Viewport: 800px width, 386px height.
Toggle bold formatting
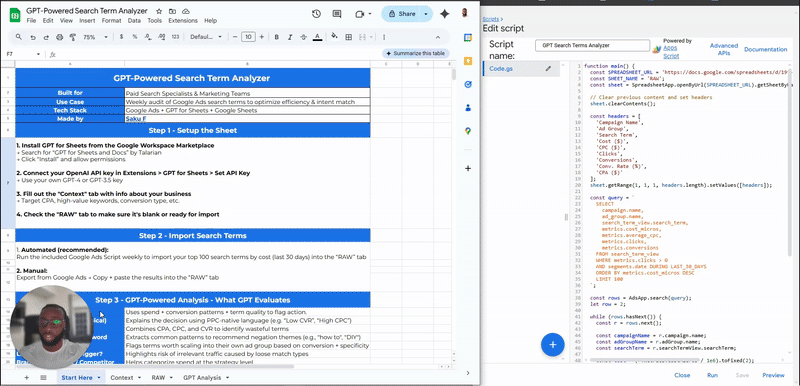tap(277, 37)
